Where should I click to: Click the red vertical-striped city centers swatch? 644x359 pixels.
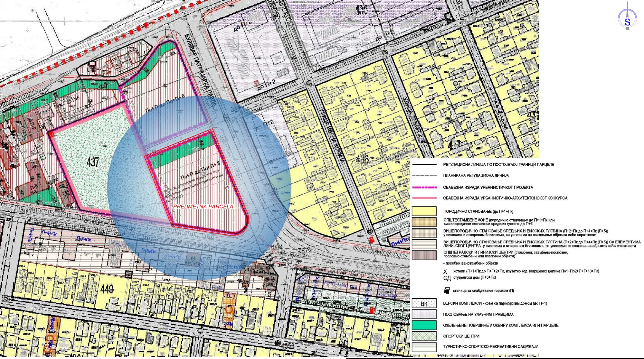point(424,255)
